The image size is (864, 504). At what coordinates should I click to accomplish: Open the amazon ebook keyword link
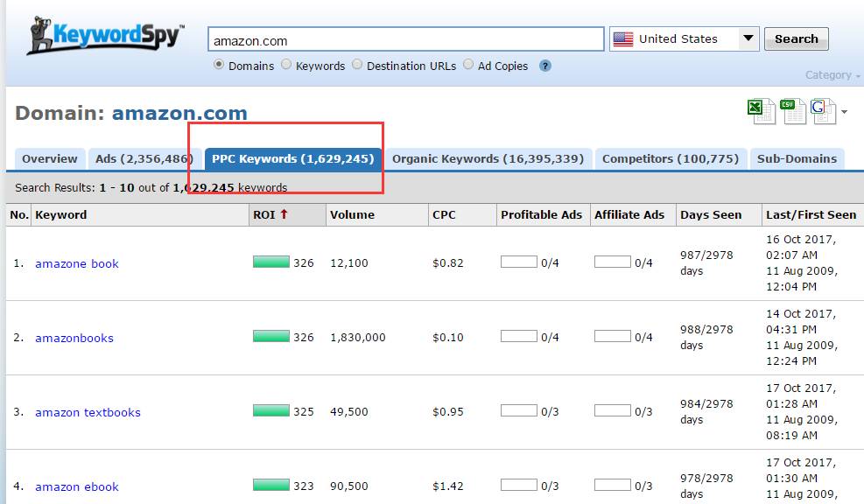[x=76, y=486]
